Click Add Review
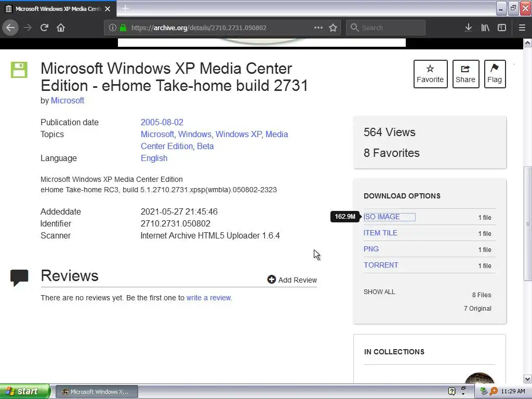This screenshot has width=532, height=399. click(x=292, y=280)
